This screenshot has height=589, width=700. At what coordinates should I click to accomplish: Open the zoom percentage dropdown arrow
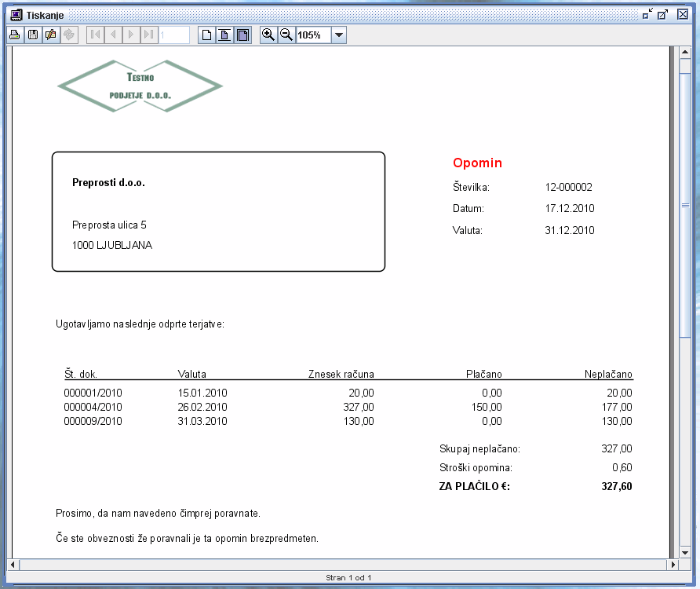(339, 35)
